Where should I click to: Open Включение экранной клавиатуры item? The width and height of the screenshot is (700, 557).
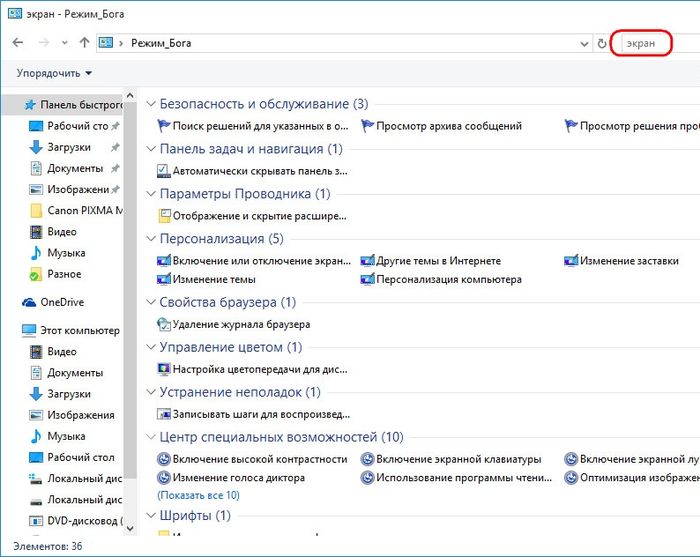pyautogui.click(x=453, y=459)
